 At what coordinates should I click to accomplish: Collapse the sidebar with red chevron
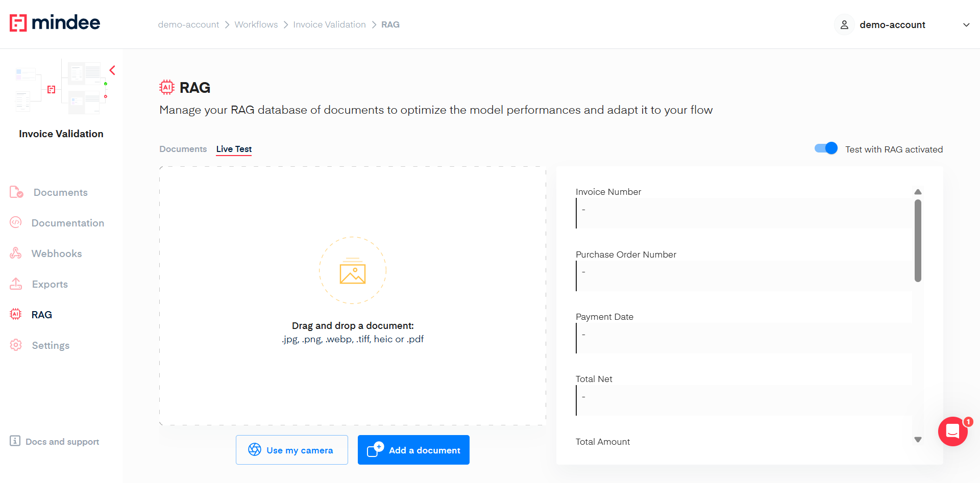pos(112,70)
